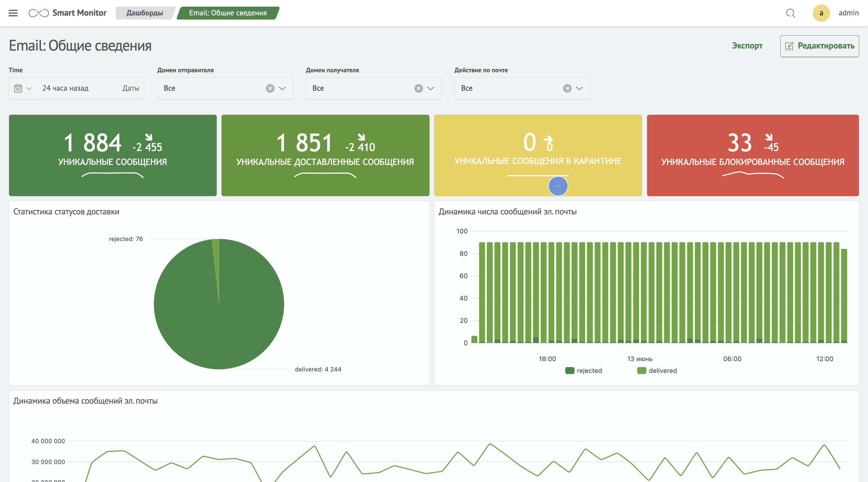Screen dimensions: 868x482
Task: Expand the Домен получателя dropdown
Action: 431,88
